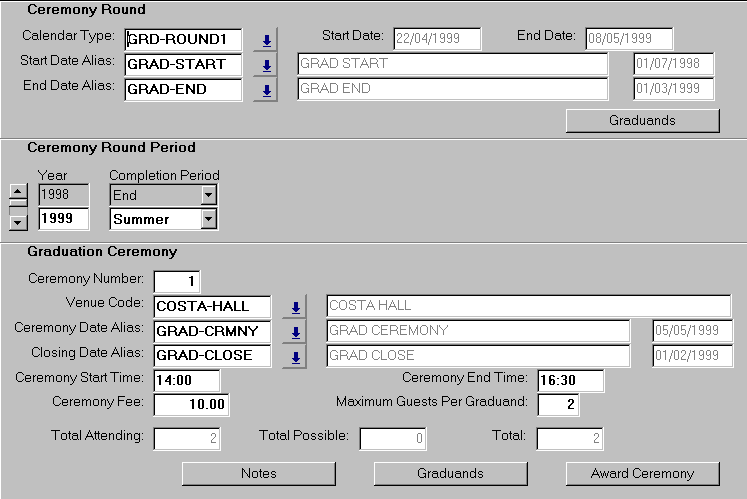Click Graduands button under Graduation Ceremony
Screen dimensions: 747x499
pyautogui.click(x=450, y=473)
